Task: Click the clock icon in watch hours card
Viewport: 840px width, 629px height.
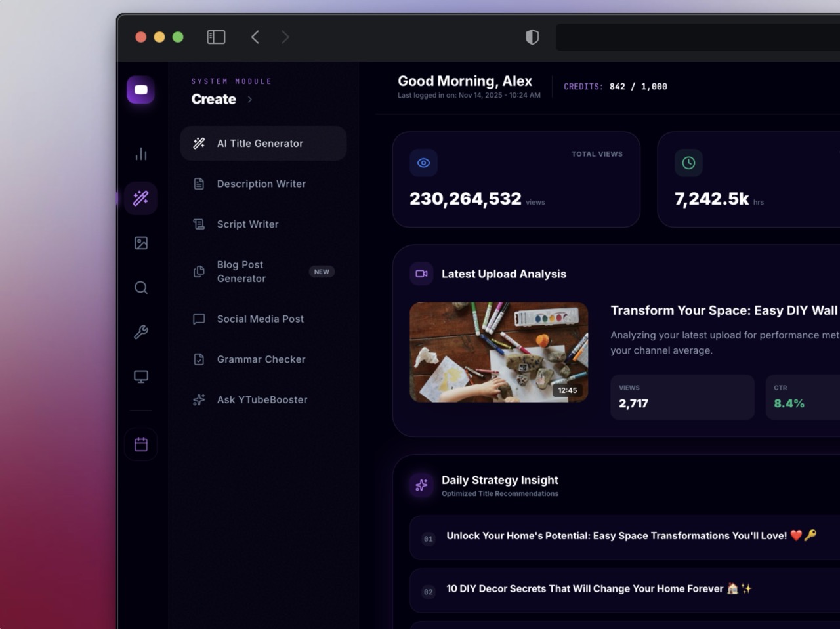Action: click(688, 163)
